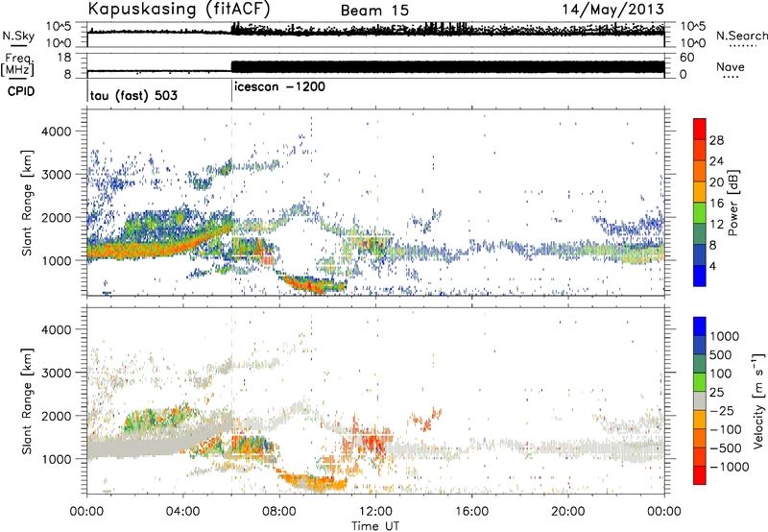Click the 20:00 time tick label
The image size is (768, 532).
[x=567, y=512]
